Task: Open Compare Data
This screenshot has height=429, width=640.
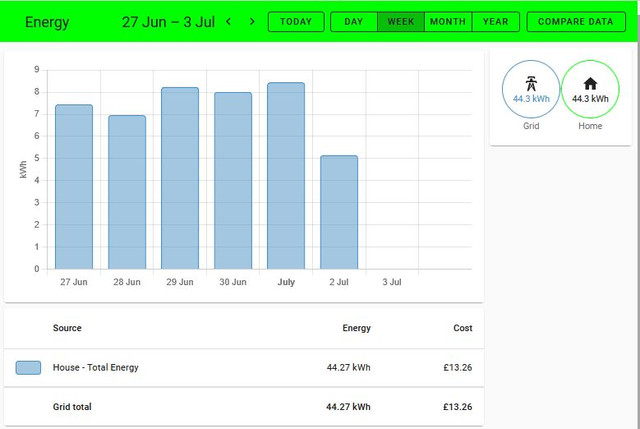Action: (576, 22)
